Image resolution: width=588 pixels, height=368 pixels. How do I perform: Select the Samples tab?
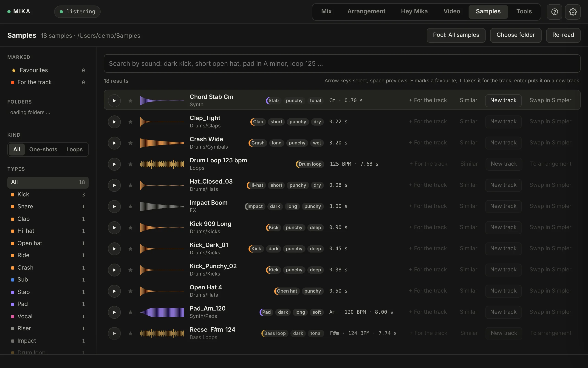[488, 11]
